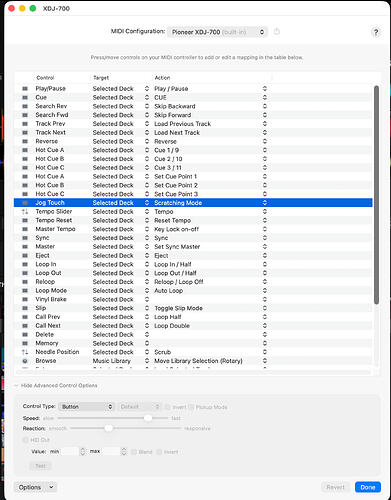Click the icon beside Call Prev
The image size is (391, 500).
click(25, 317)
